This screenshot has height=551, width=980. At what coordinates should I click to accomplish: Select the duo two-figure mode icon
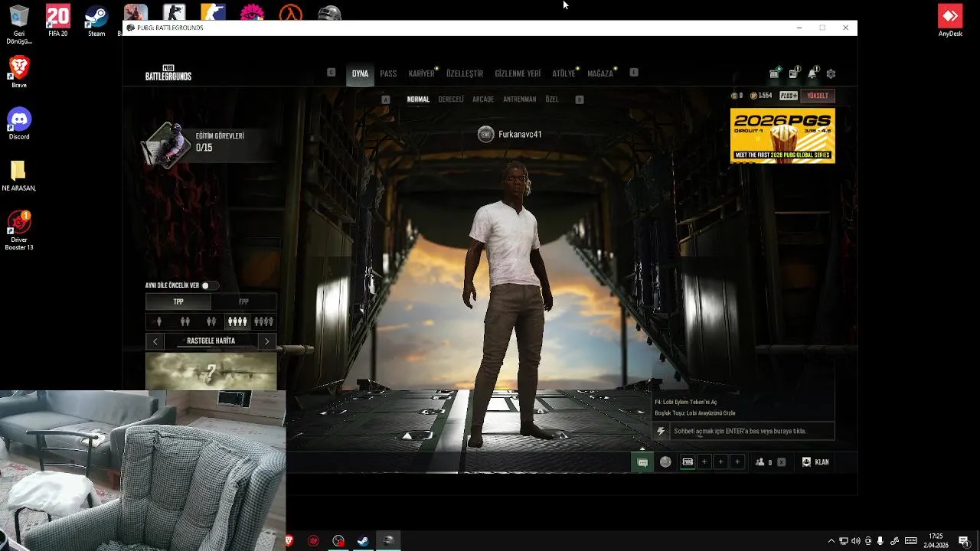[185, 322]
